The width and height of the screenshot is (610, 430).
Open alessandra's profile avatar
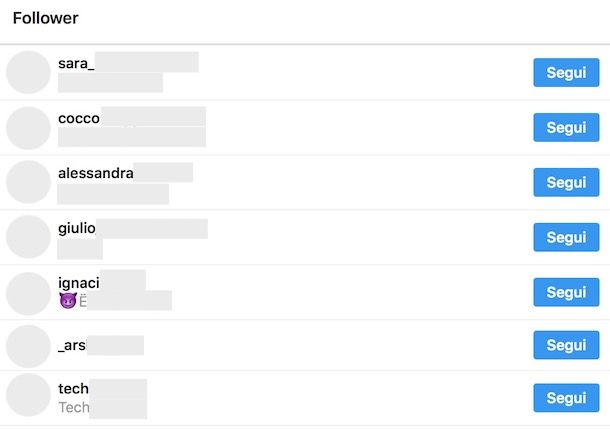click(28, 182)
